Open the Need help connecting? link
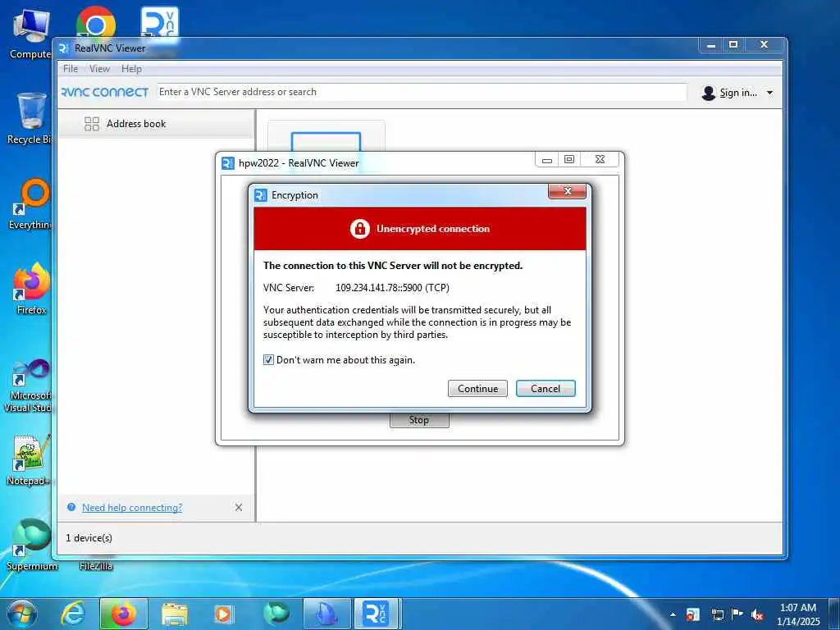 (132, 507)
